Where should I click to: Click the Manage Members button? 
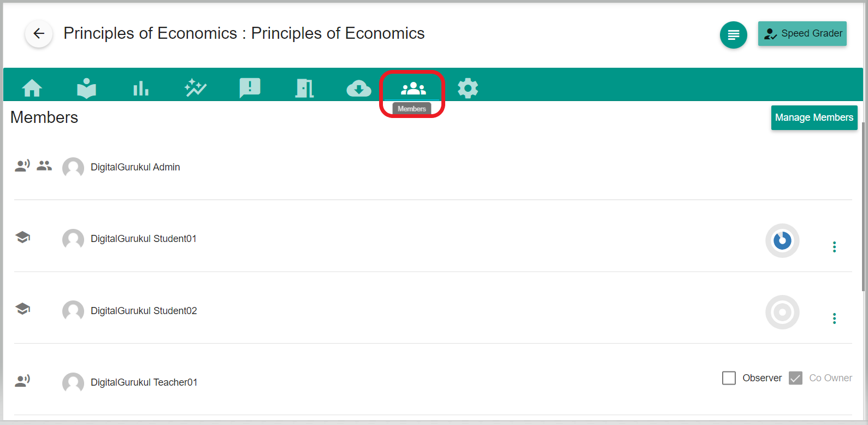tap(814, 117)
